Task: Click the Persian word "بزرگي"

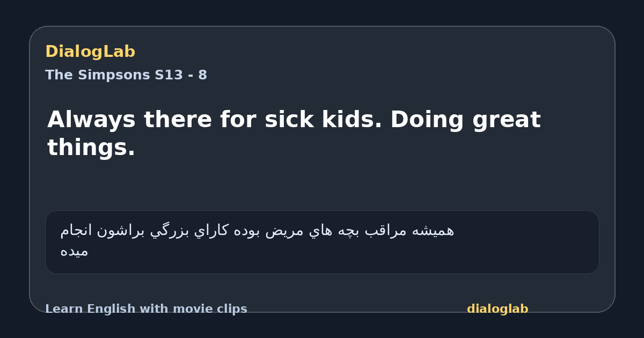Action: (164, 231)
